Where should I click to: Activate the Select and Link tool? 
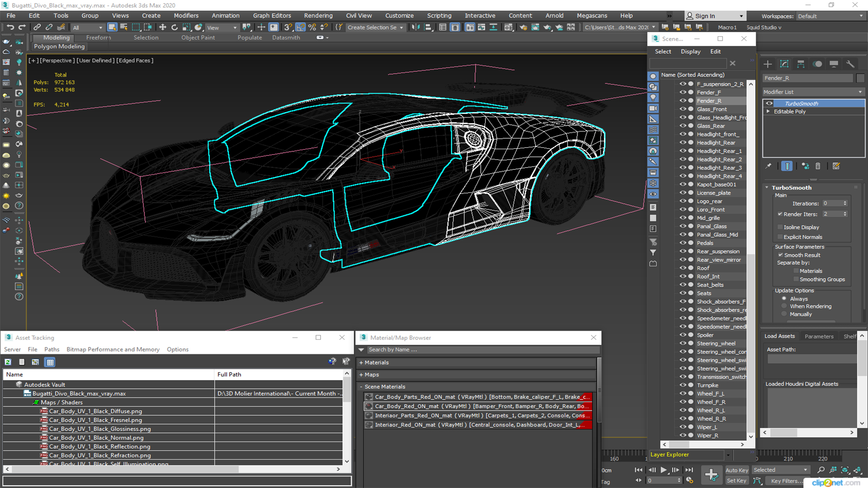tap(37, 28)
